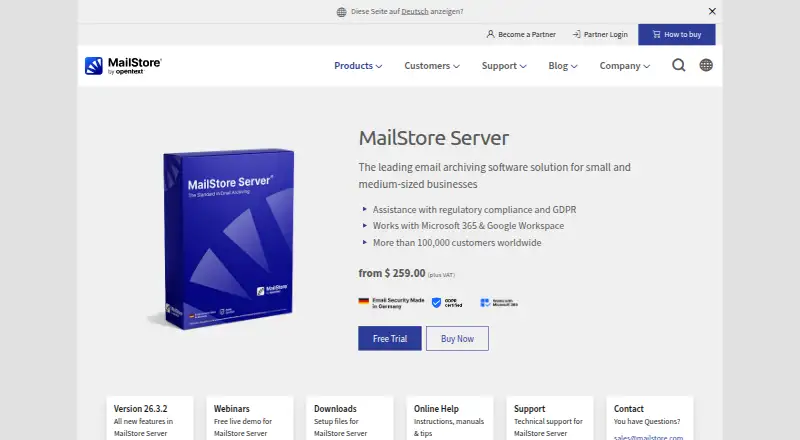The image size is (800, 440).
Task: Open the Online Help card
Action: pyautogui.click(x=450, y=419)
